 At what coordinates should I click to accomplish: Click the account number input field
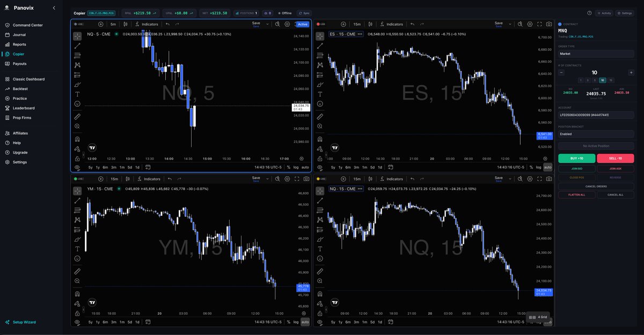tap(596, 114)
